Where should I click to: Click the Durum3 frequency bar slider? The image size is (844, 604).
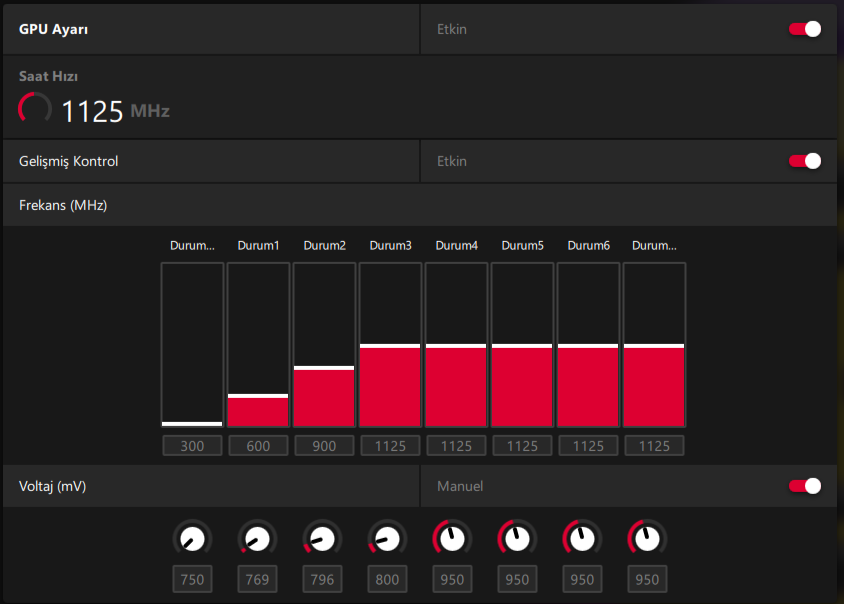coord(390,345)
